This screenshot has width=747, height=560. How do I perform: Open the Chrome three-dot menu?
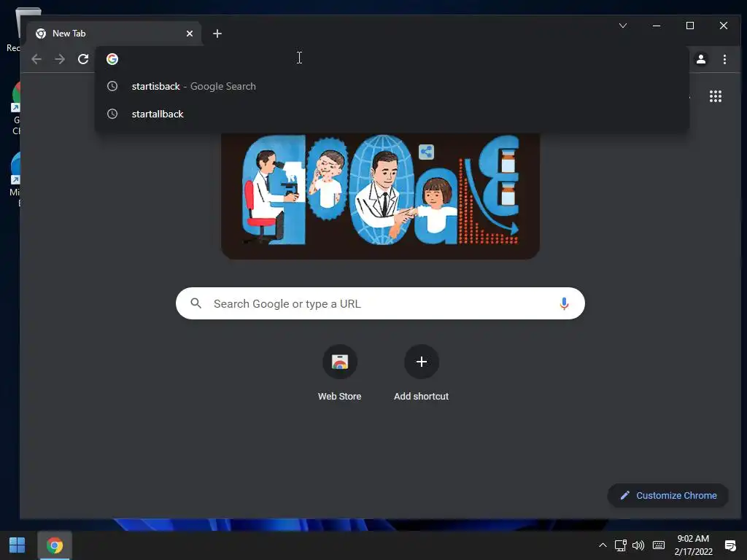(724, 59)
